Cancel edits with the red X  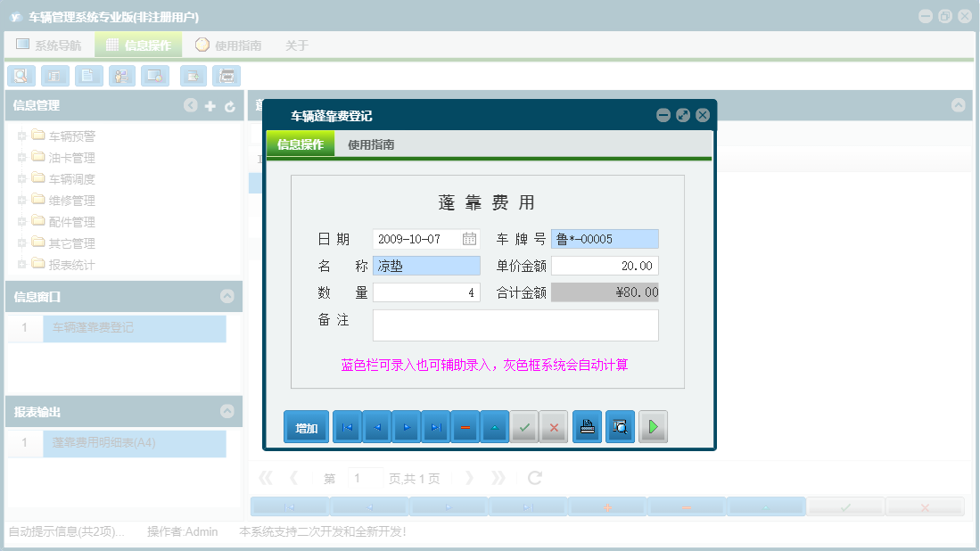(553, 426)
